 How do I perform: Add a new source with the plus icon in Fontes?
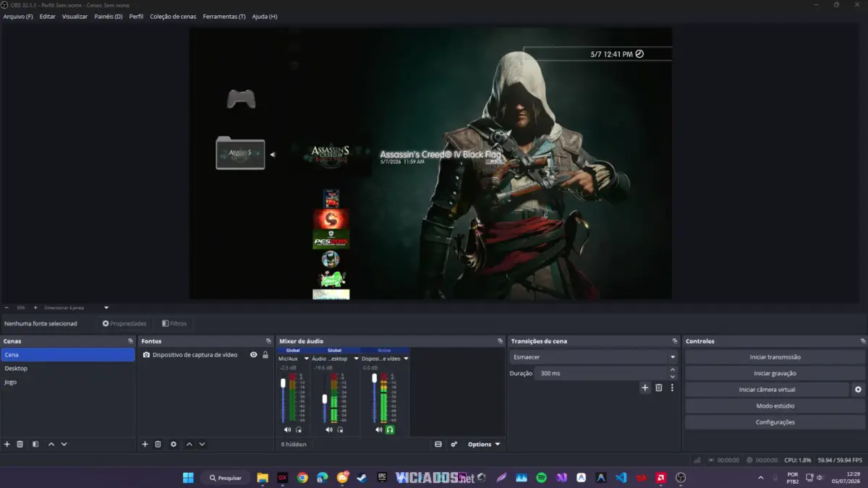pyautogui.click(x=145, y=444)
